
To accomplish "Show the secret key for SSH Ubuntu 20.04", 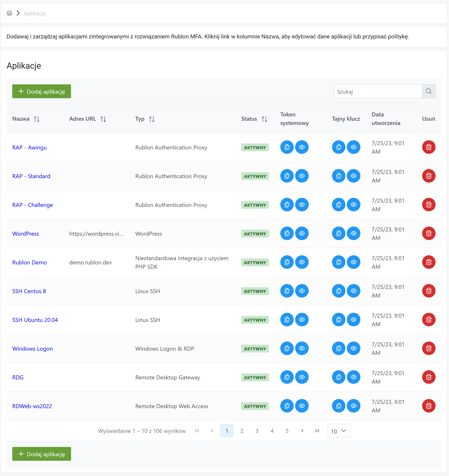I will (x=353, y=319).
